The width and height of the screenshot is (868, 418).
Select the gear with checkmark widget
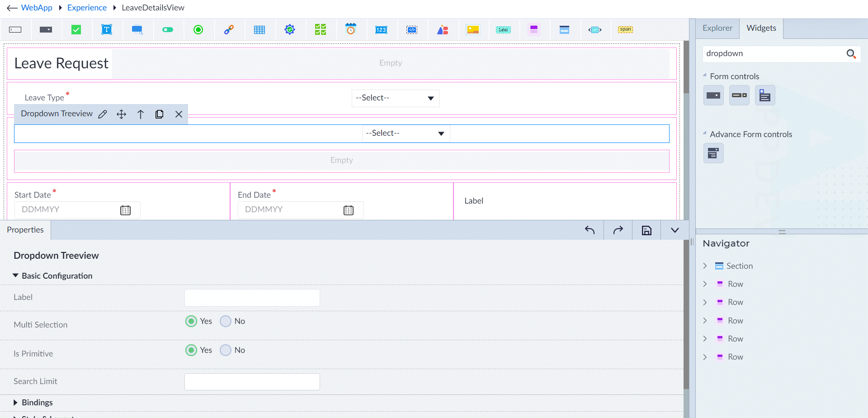coord(290,30)
